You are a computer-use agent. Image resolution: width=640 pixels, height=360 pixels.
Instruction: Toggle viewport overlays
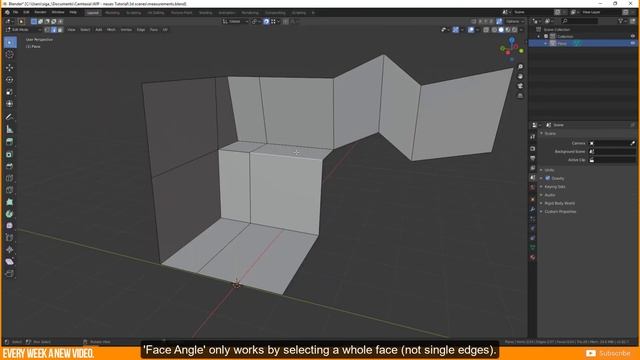pyautogui.click(x=471, y=30)
